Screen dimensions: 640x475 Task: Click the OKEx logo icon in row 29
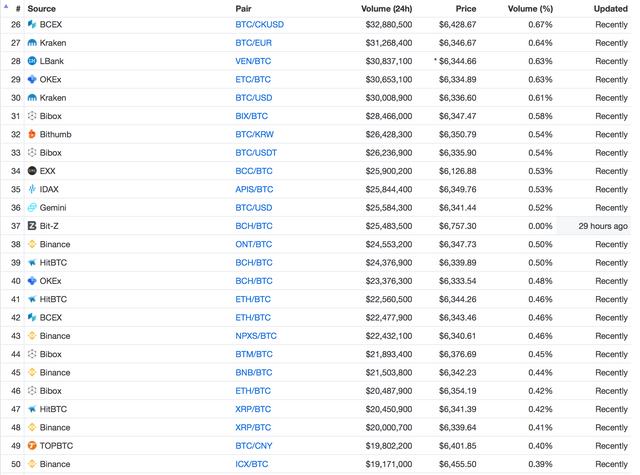click(x=32, y=79)
